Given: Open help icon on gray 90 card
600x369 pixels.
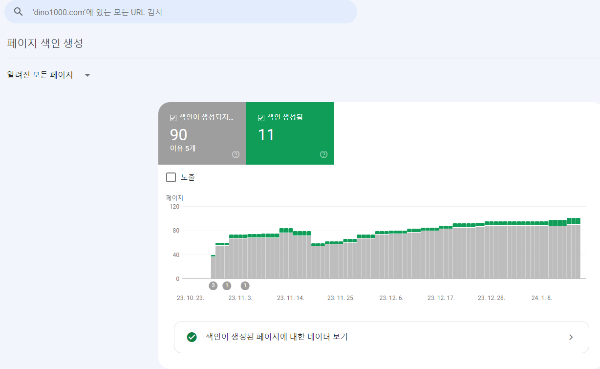Looking at the screenshot, I should (x=236, y=154).
